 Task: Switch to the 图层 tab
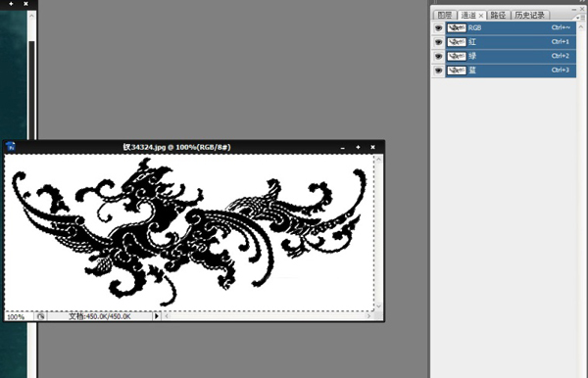pyautogui.click(x=445, y=15)
